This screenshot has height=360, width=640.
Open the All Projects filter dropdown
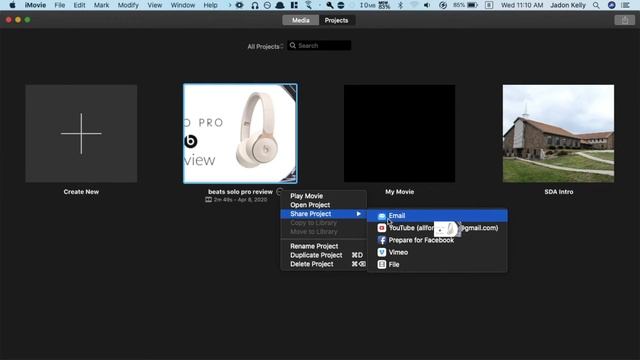point(265,47)
